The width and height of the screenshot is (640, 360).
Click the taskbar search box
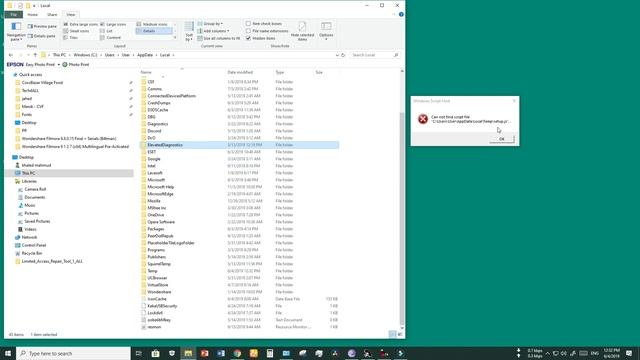coord(73,353)
